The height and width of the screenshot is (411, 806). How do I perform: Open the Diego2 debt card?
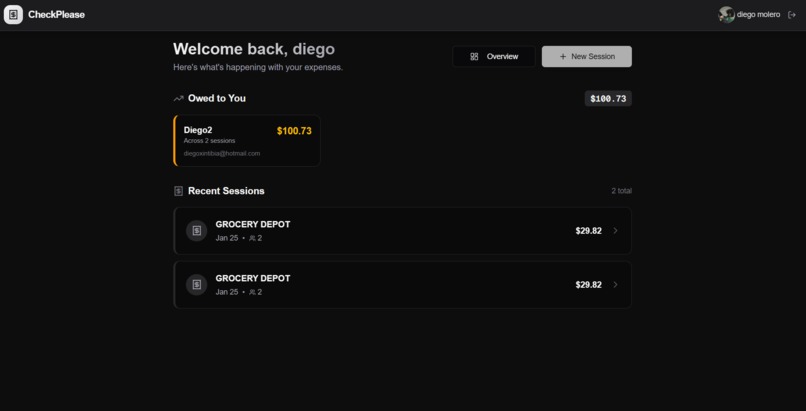pyautogui.click(x=247, y=141)
